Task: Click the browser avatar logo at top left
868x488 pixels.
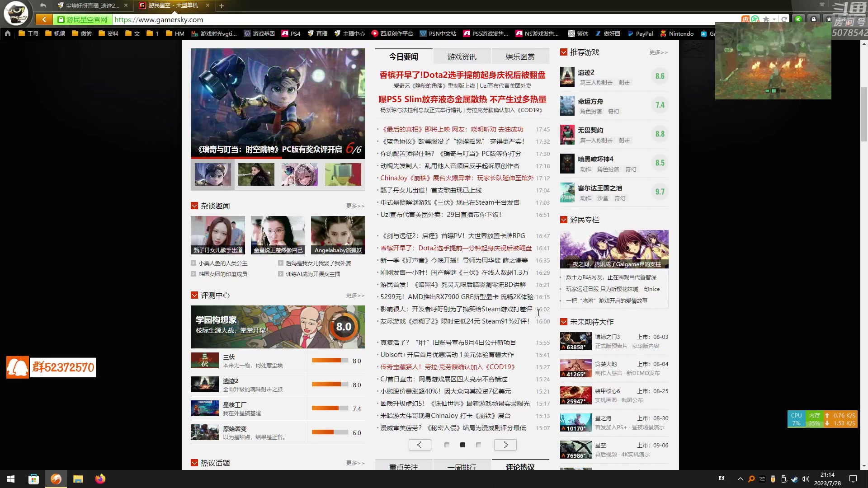Action: (16, 13)
